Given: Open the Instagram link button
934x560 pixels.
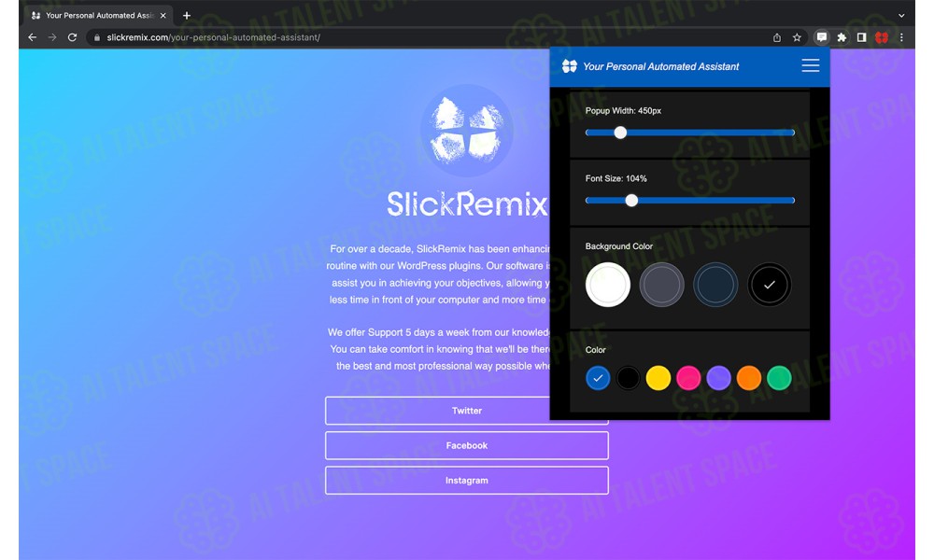Looking at the screenshot, I should (x=466, y=481).
